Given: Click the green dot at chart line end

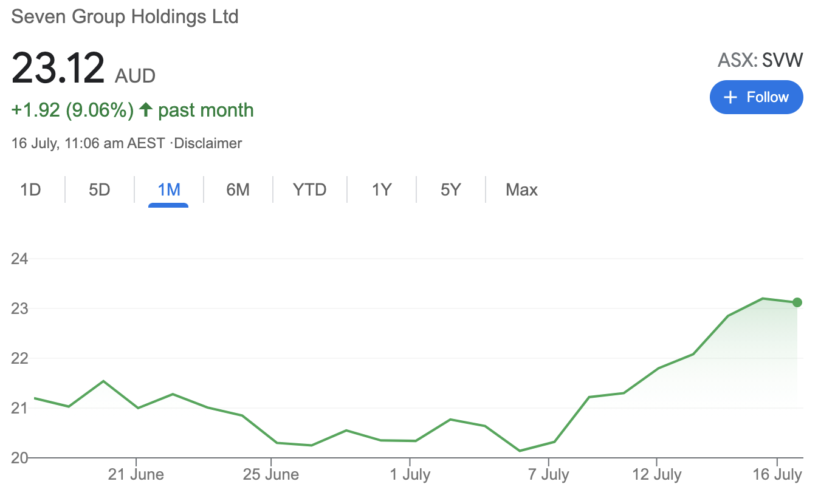Looking at the screenshot, I should point(797,302).
